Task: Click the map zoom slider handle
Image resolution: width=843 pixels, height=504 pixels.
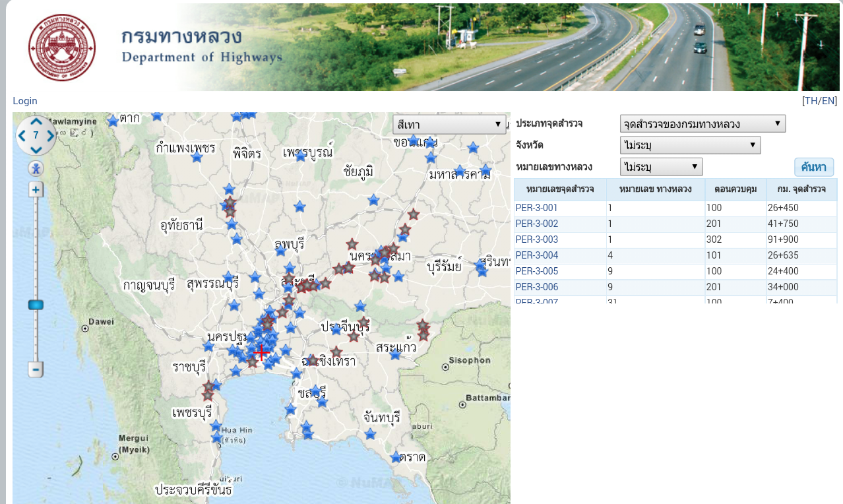Action: (x=36, y=304)
